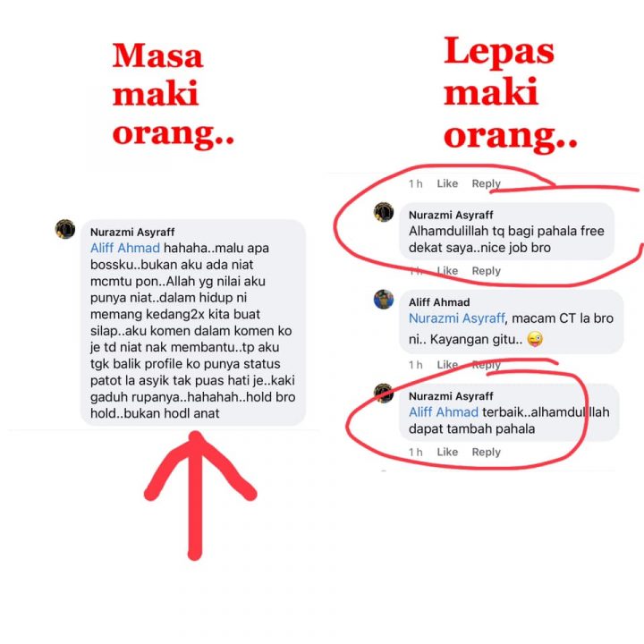644x644 pixels.
Task: Reply to the 'Kayangan gitu' comment
Action: click(x=486, y=365)
